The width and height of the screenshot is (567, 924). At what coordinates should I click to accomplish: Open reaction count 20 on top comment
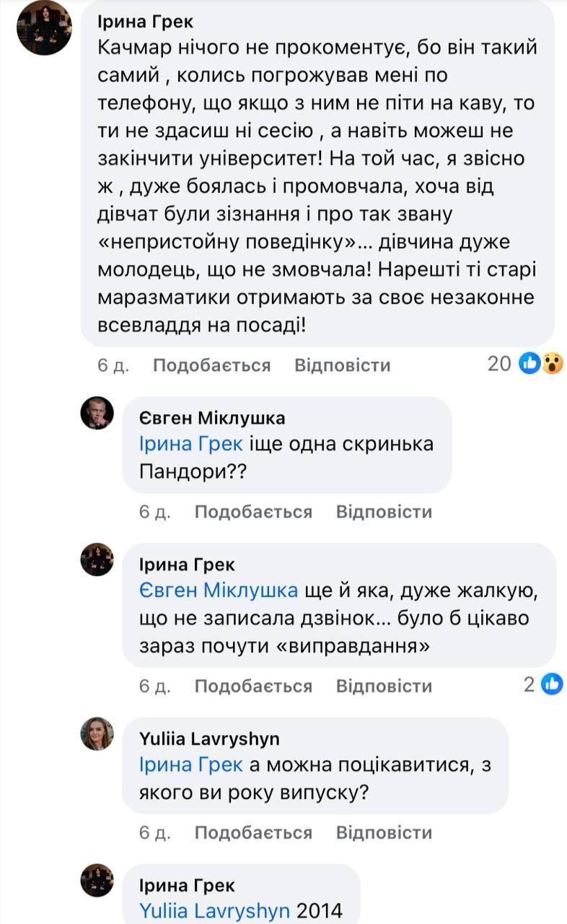(499, 364)
